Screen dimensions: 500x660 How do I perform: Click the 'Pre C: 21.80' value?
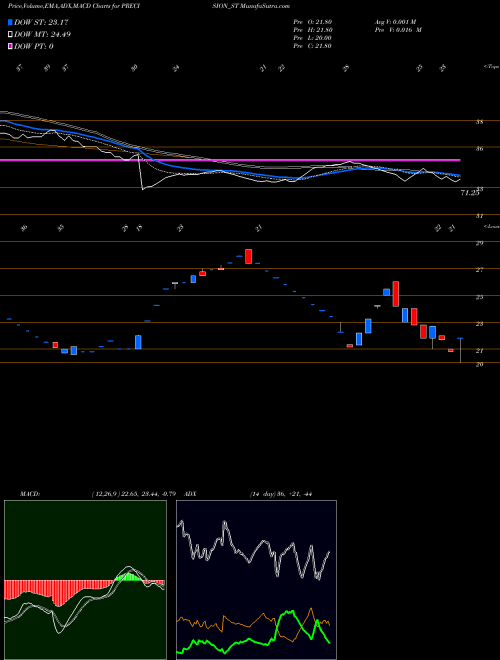pyautogui.click(x=313, y=46)
